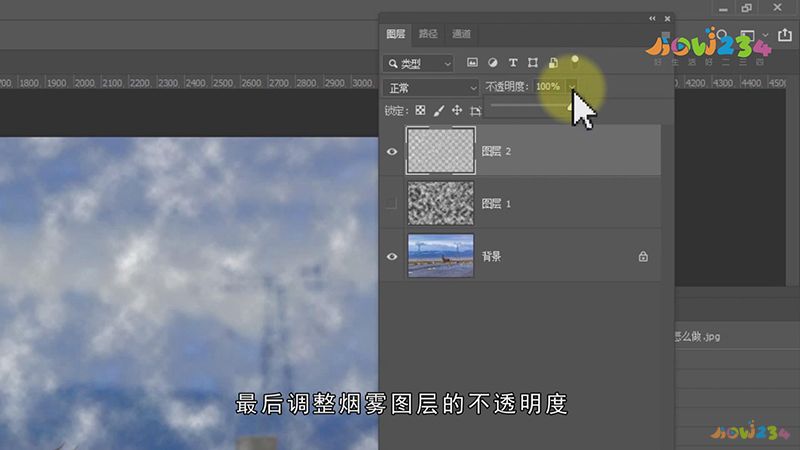Open the 正常 blend mode dropdown
This screenshot has height=450, width=800.
pyautogui.click(x=431, y=88)
